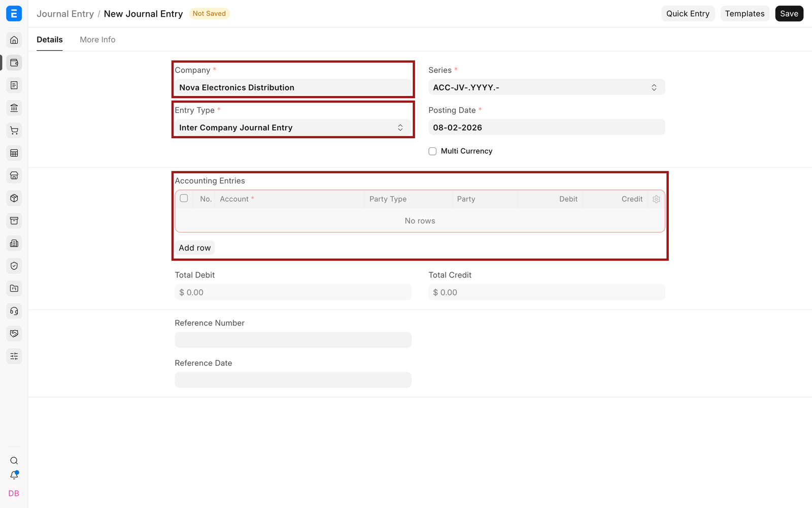Open the folder Projects icon in sidebar
This screenshot has height=508, width=812.
click(14, 289)
